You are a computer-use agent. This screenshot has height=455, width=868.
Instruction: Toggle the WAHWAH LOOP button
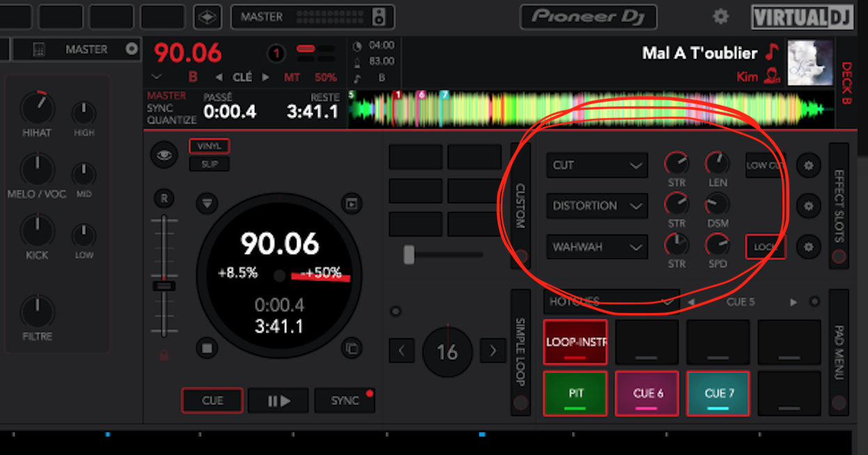[765, 247]
